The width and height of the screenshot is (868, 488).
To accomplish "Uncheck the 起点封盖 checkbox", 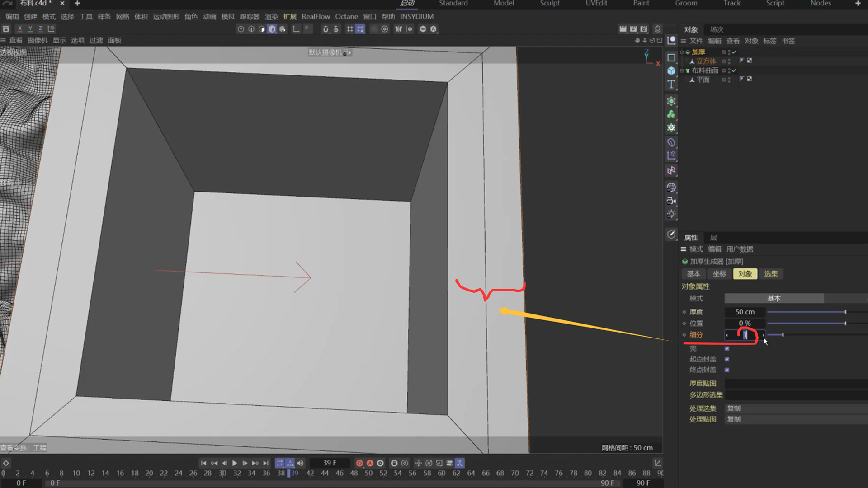I will click(727, 359).
